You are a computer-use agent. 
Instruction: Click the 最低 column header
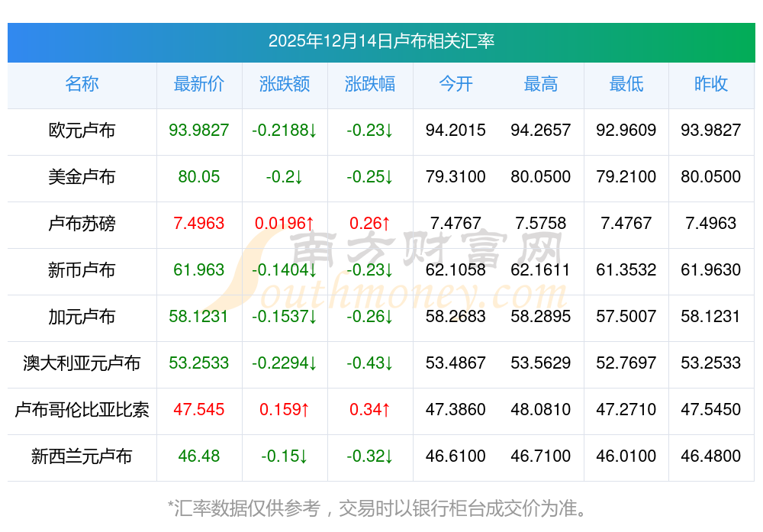coord(626,84)
